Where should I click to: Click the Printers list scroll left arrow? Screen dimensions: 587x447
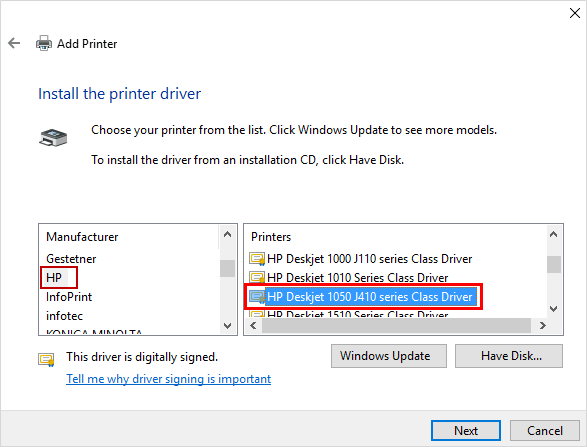(x=253, y=325)
